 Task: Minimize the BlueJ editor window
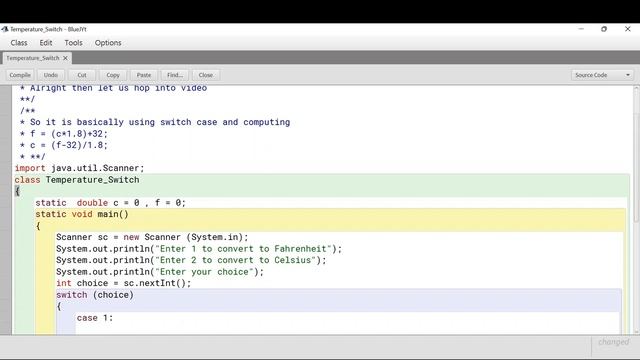[x=581, y=29]
